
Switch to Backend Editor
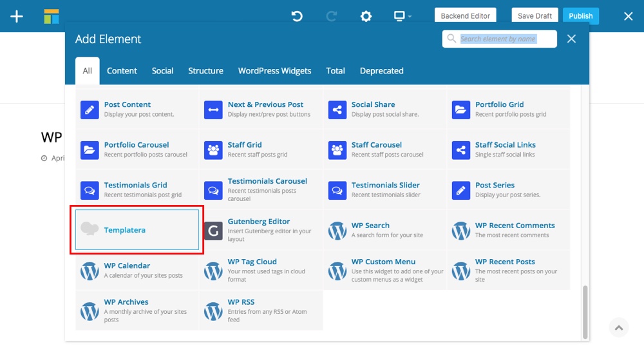pos(466,15)
